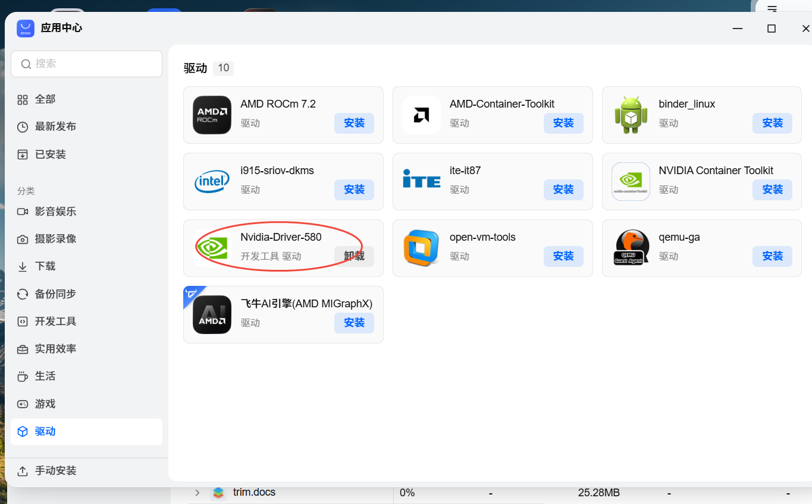Open the NVIDIA Container Toolkit icon

tap(631, 181)
